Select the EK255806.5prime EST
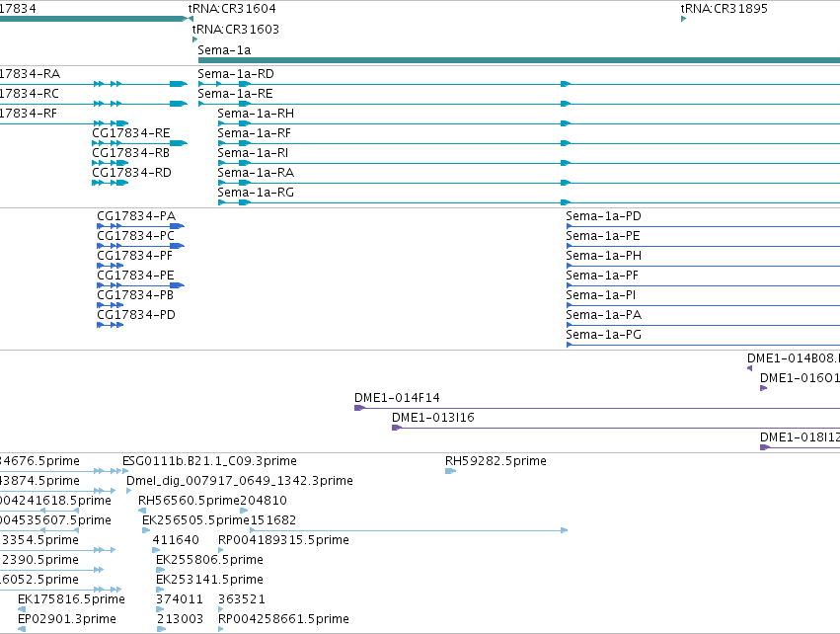 (x=209, y=560)
